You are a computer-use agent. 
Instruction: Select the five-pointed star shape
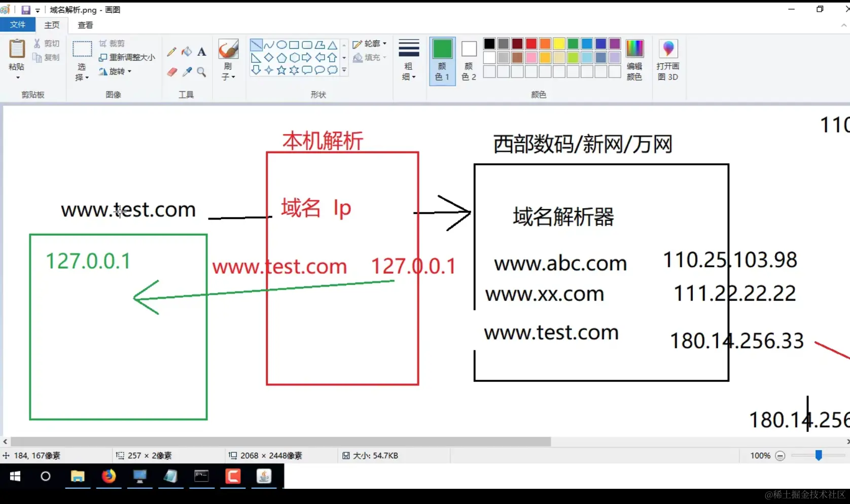tap(281, 71)
